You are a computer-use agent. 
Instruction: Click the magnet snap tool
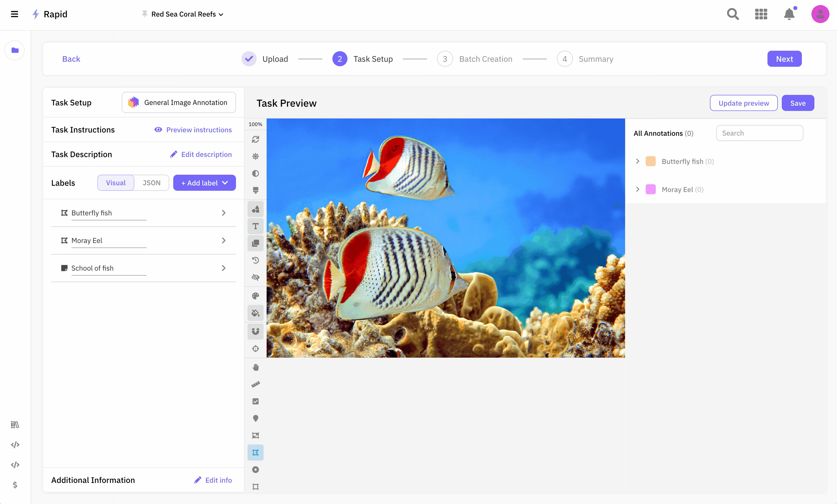click(256, 331)
